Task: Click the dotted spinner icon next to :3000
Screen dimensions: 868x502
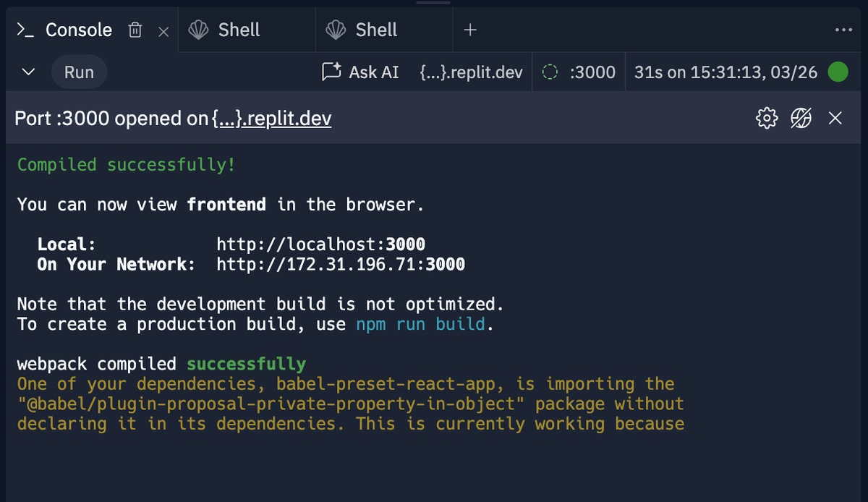Action: (550, 72)
